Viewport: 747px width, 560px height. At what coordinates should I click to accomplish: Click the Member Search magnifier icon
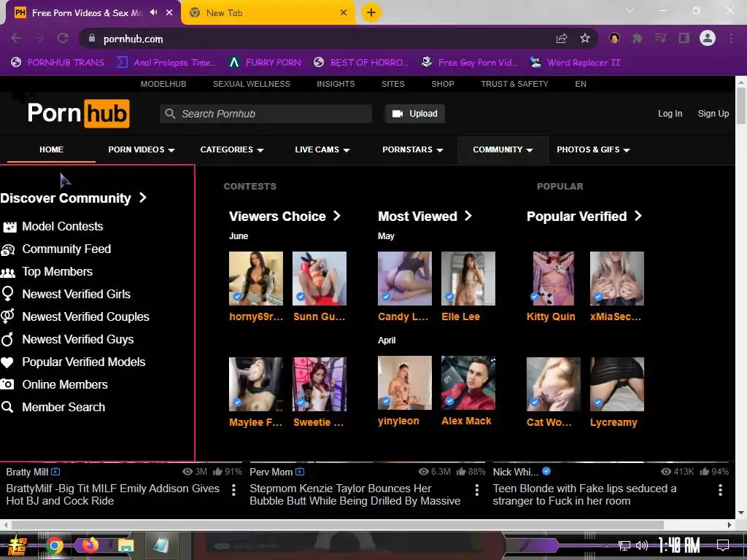(7, 407)
